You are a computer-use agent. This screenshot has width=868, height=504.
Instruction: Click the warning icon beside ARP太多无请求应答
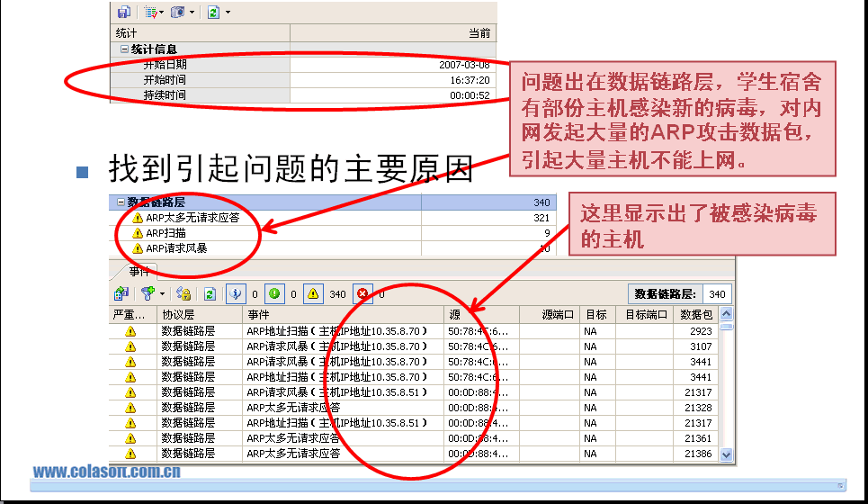tap(138, 218)
